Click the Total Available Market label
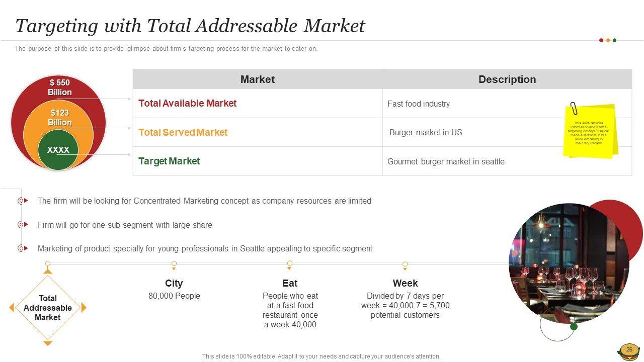Screen dimensions: 644x362 click(187, 104)
